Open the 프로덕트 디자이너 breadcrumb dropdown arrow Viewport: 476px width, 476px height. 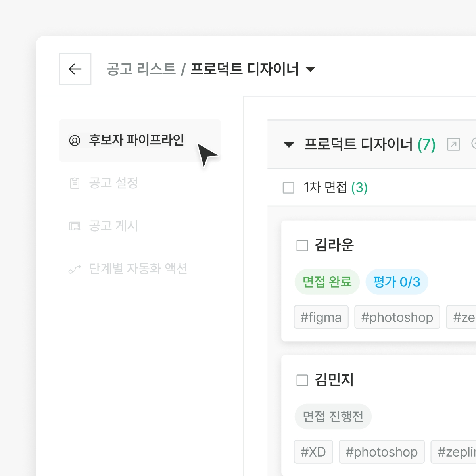[x=311, y=69]
